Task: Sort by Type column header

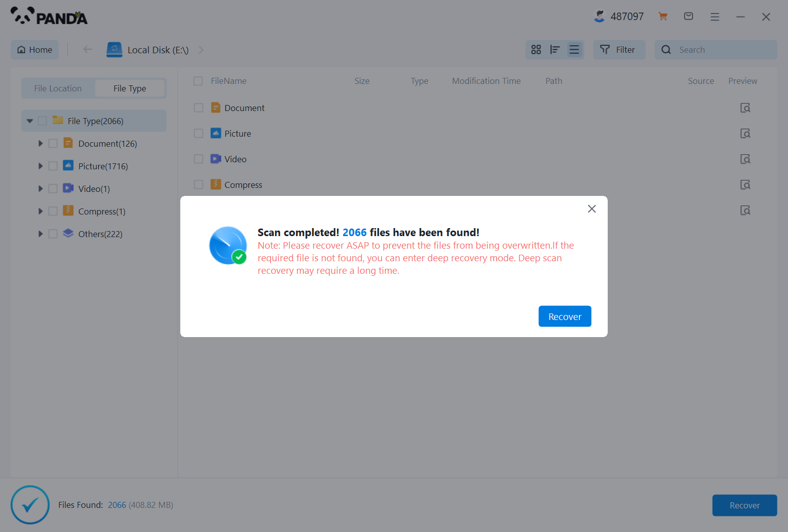Action: pyautogui.click(x=419, y=81)
